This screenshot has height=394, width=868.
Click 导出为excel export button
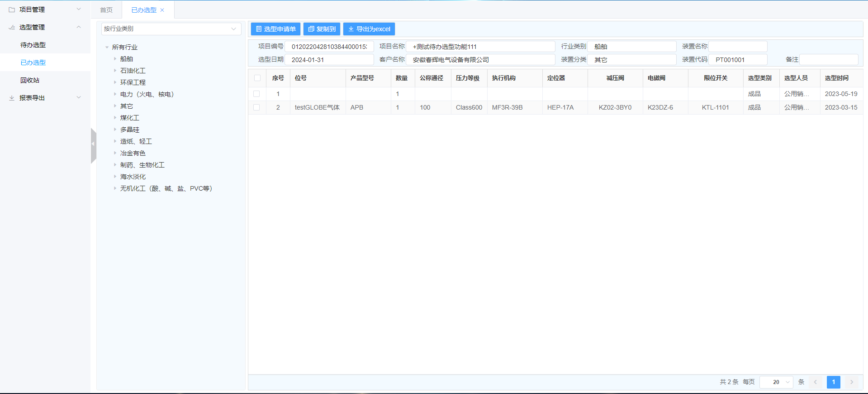coord(369,29)
